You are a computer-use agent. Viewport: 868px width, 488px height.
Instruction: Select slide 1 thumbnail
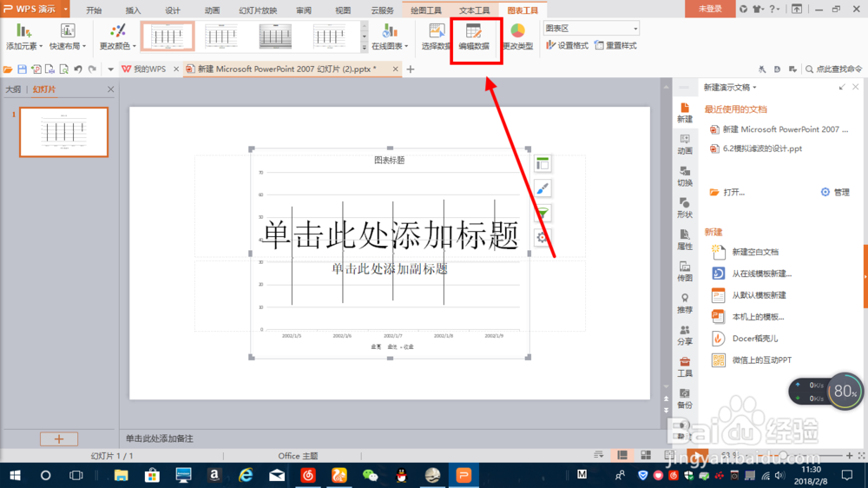[x=63, y=132]
